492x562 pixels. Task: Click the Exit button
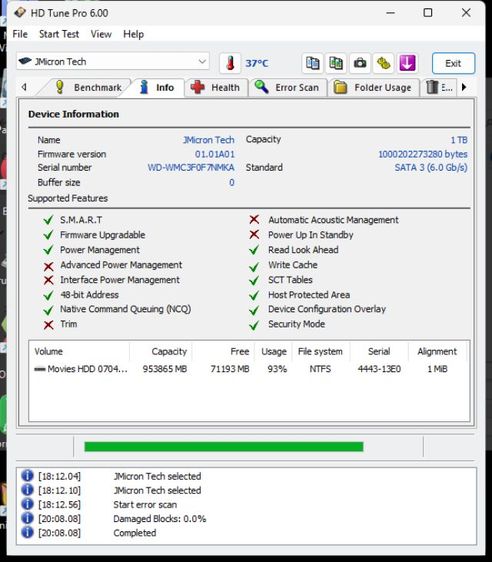[453, 63]
